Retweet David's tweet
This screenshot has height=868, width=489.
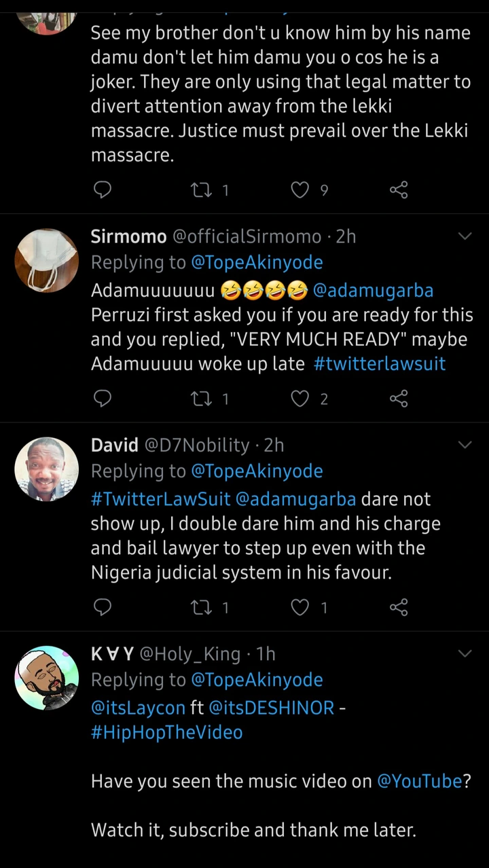[x=202, y=607]
